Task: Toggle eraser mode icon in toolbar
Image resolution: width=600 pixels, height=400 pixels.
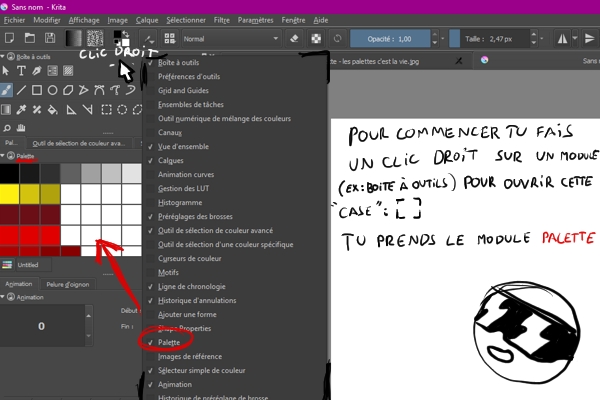Action: pos(294,38)
